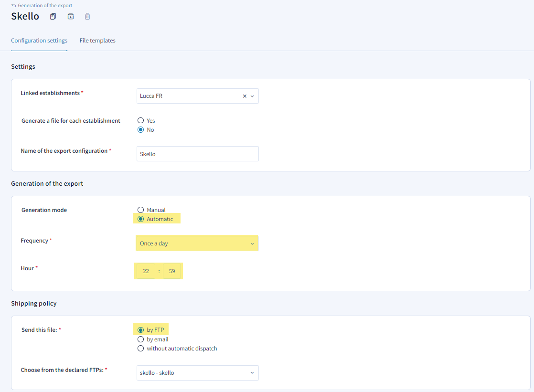
Task: Choose Automatic generation mode
Action: [140, 219]
